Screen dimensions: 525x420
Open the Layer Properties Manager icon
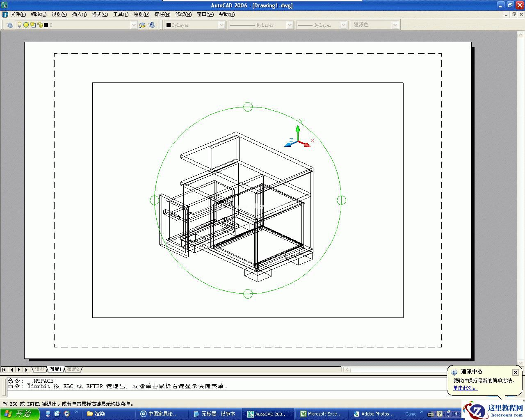(x=10, y=25)
